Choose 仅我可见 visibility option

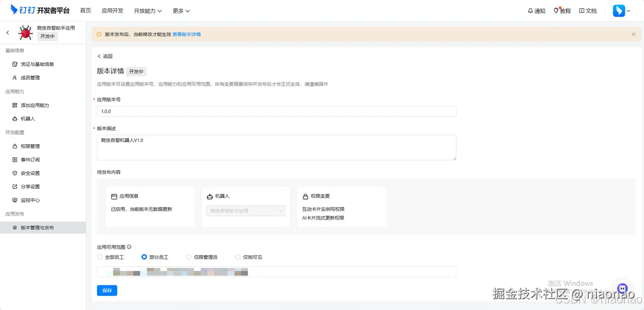[x=237, y=257]
